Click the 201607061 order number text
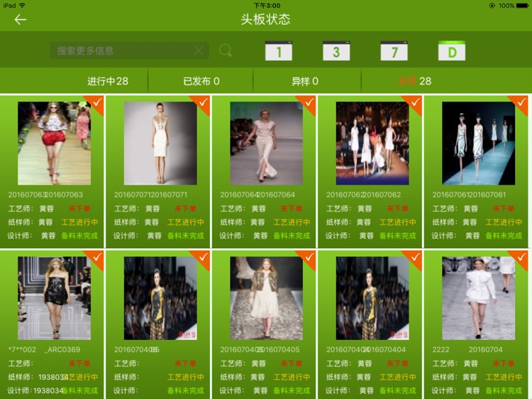 click(x=469, y=195)
